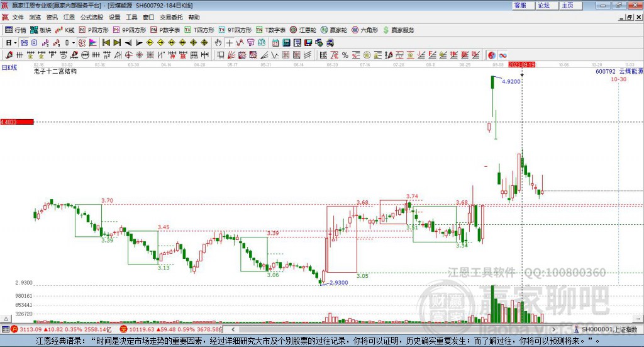Screen dimensions: 644x347
Task: Open the 文件 menu
Action: pyautogui.click(x=18, y=17)
